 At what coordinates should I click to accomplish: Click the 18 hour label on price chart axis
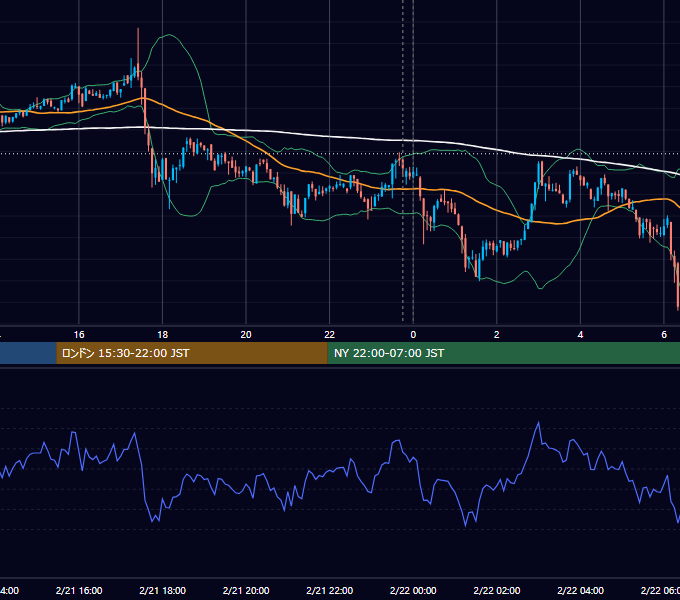tap(163, 335)
